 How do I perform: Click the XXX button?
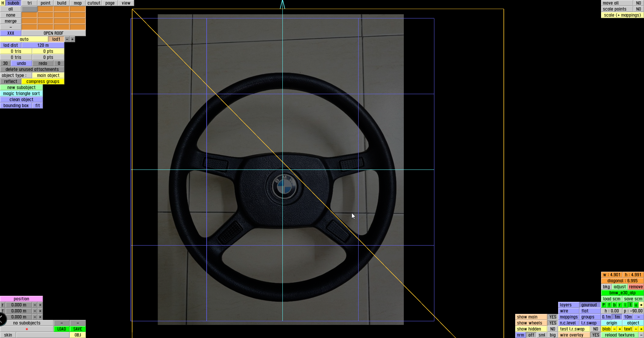click(11, 33)
